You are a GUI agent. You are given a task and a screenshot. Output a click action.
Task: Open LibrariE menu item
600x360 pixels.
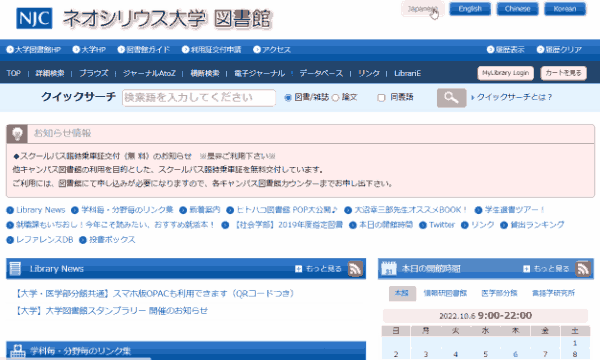coord(408,73)
